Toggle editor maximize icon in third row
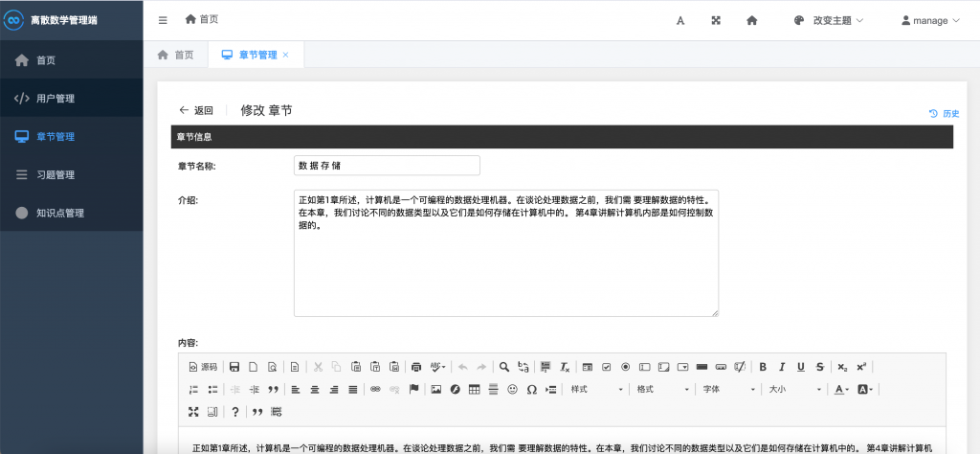This screenshot has height=454, width=980. click(x=193, y=412)
